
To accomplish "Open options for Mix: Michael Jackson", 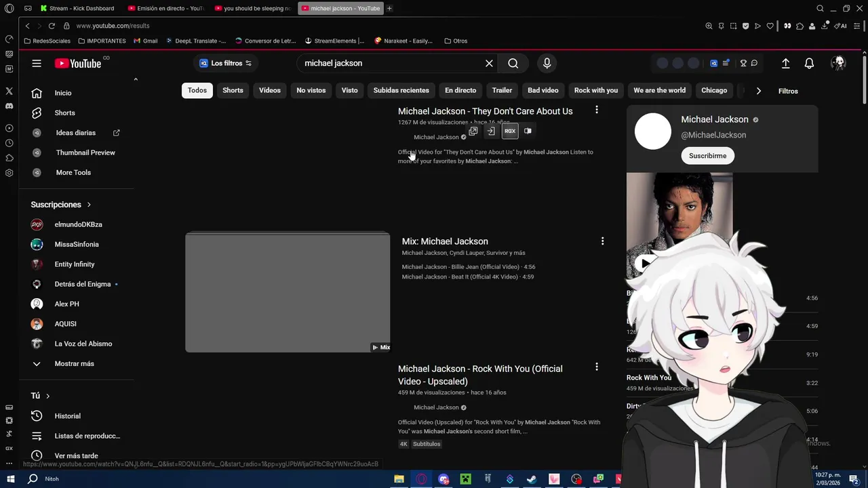I will (602, 241).
